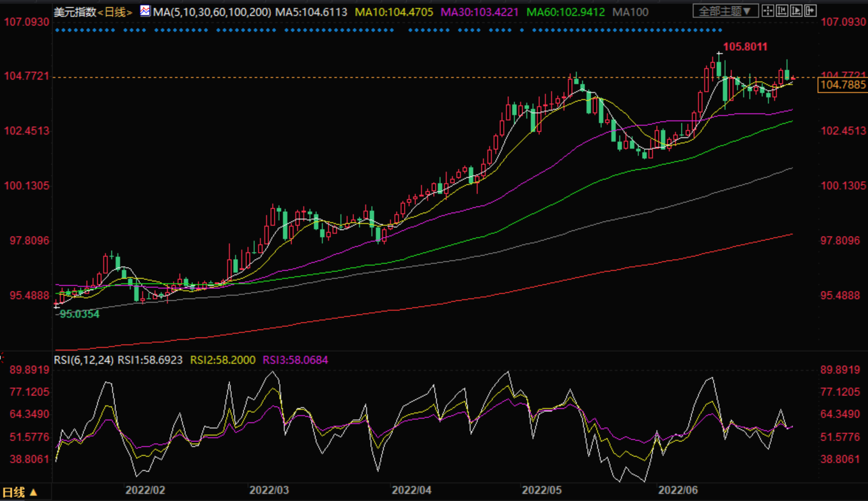
Task: Click the MA indicator chart icon
Action: [x=145, y=11]
